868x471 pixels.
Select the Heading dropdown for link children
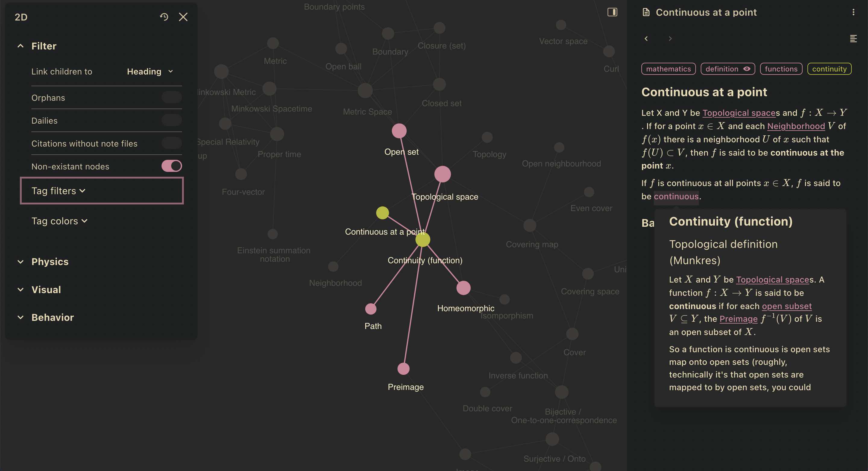pos(150,71)
